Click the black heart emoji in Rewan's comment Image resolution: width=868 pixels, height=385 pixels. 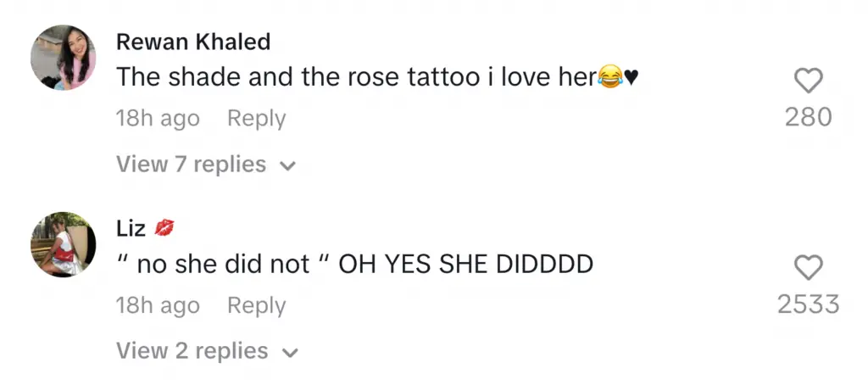[631, 79]
